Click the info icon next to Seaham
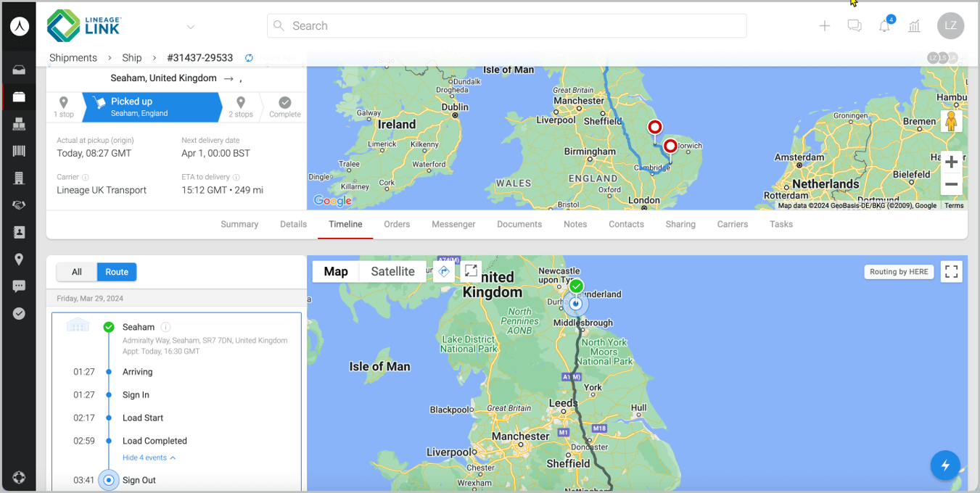 coord(165,327)
